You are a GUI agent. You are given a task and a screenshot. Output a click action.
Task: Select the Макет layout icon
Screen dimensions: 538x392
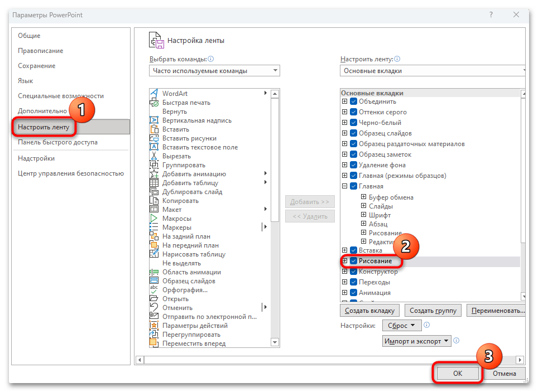point(154,209)
